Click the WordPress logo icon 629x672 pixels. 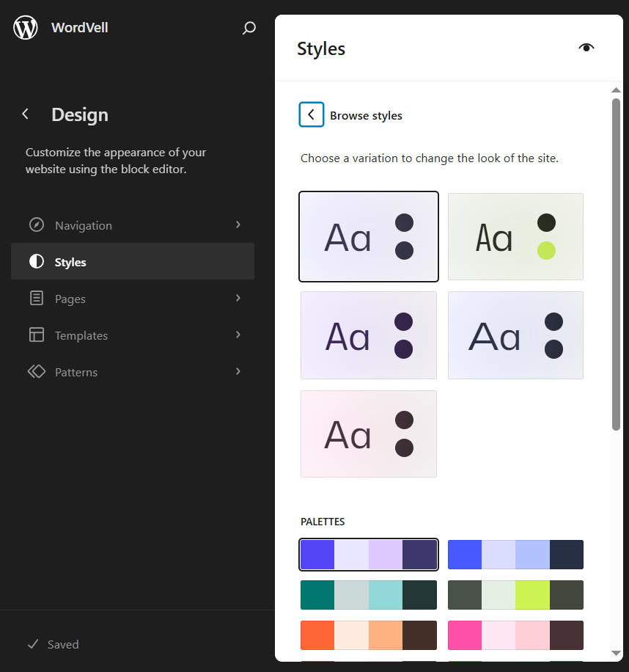pos(26,28)
